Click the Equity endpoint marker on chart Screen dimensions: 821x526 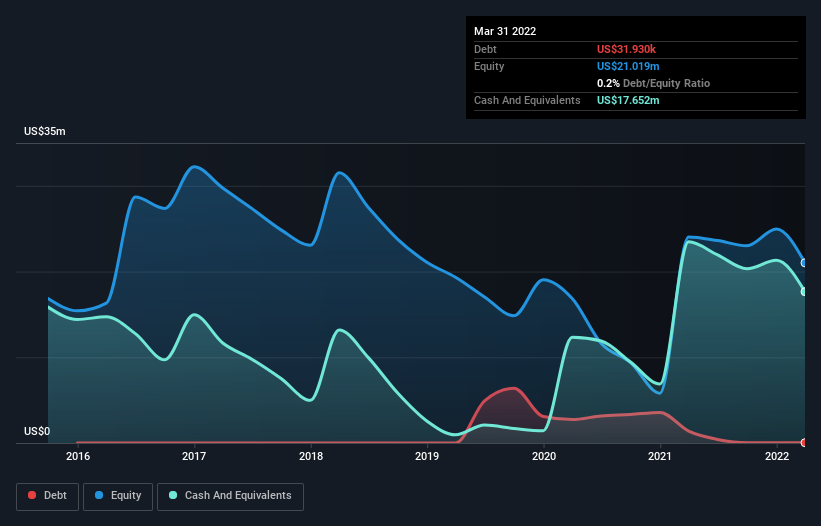pyautogui.click(x=804, y=263)
